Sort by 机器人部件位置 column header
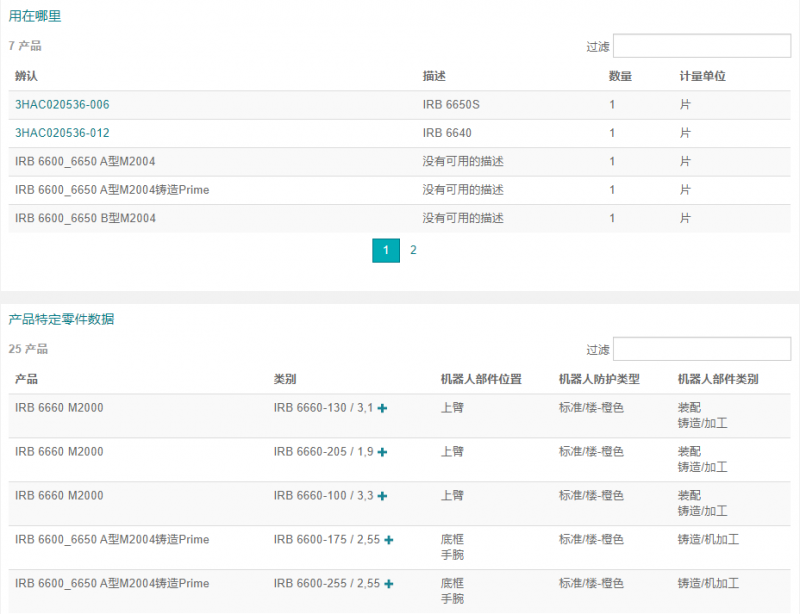Screen dimensions: 800x614 (x=481, y=379)
